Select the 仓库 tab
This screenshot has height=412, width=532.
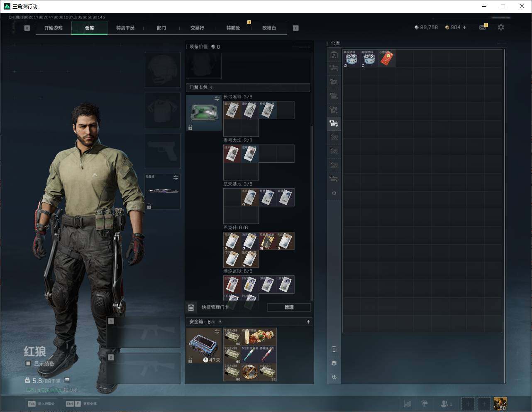pos(89,28)
